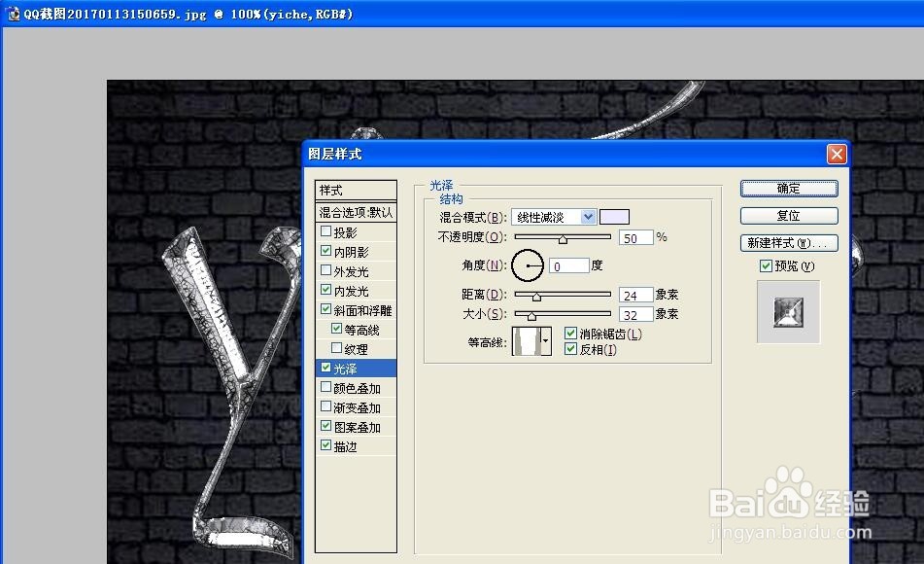This screenshot has height=564, width=924.
Task: Open the 混合模式 blend mode dropdown
Action: click(554, 217)
